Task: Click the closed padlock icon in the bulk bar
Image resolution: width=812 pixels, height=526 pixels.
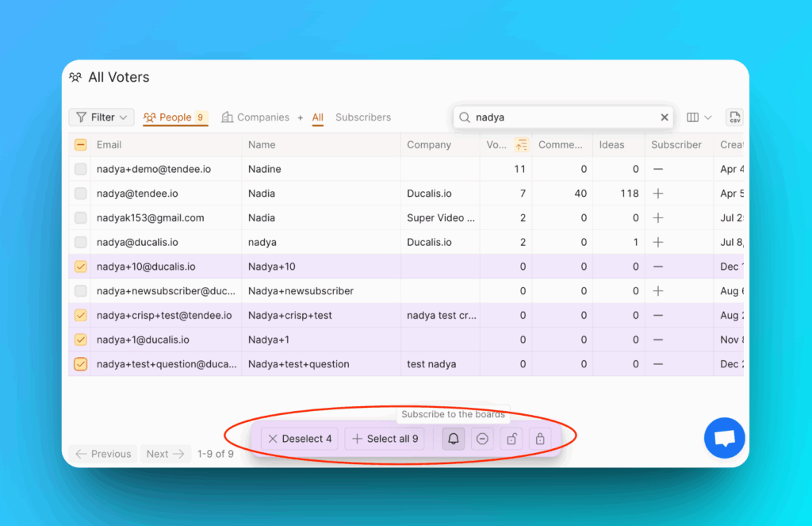Action: 540,439
